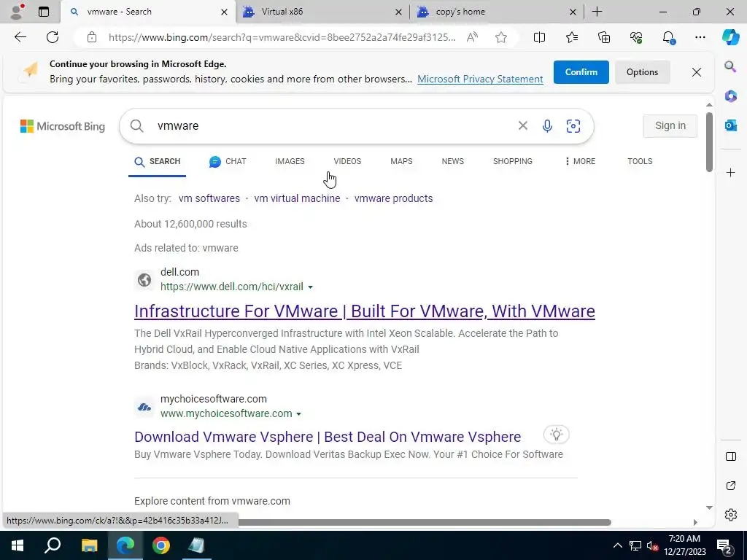Expand the dell.com ad URL dropdown
The image size is (747, 560).
tap(310, 287)
